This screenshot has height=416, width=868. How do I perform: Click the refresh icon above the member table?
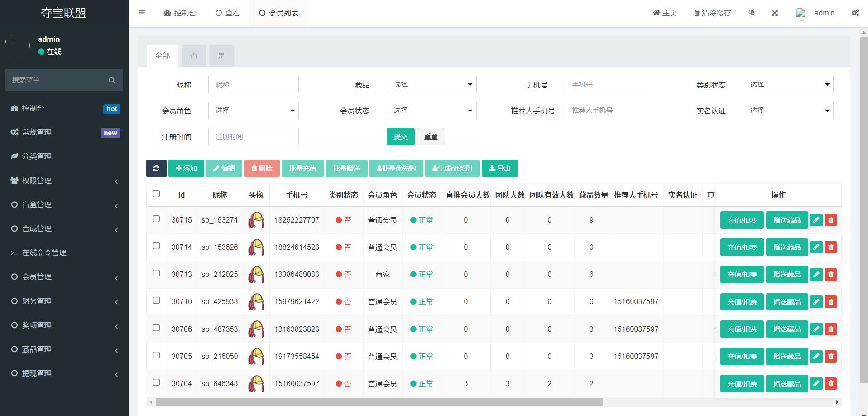[156, 168]
